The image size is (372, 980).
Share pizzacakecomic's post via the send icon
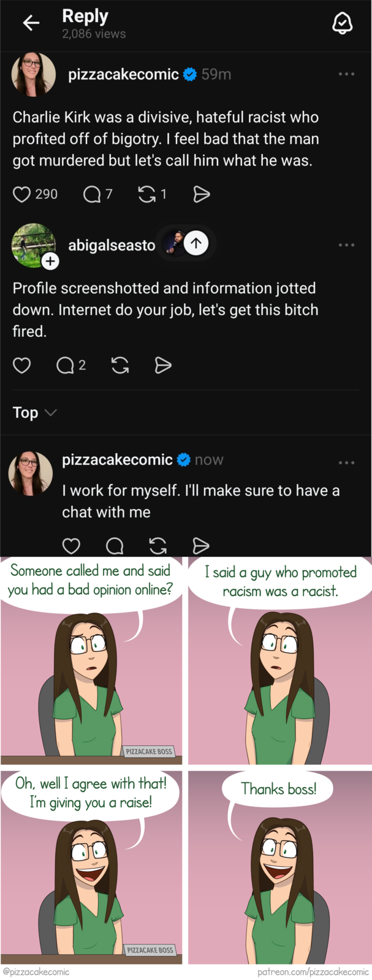click(x=201, y=194)
